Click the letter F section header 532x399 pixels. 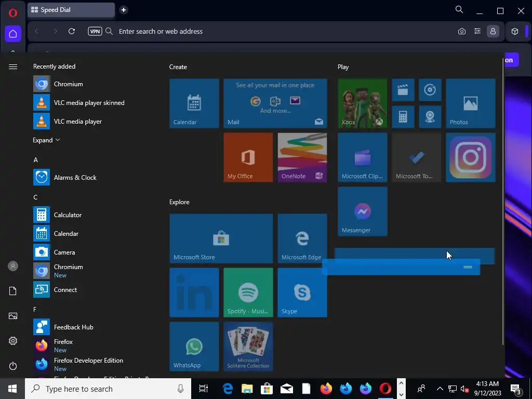tap(35, 309)
